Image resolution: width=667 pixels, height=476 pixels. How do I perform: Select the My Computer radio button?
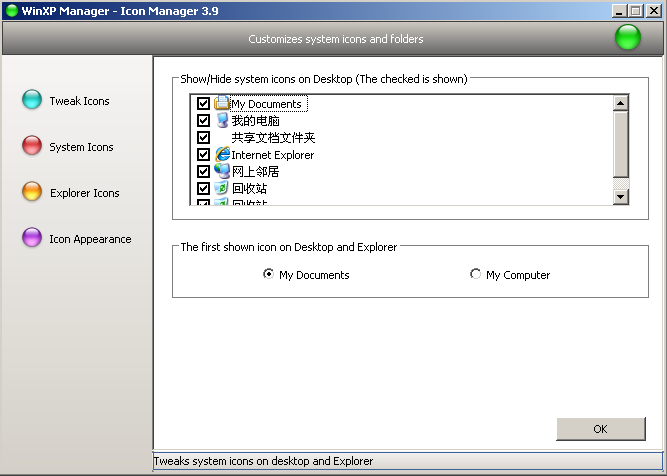[475, 275]
